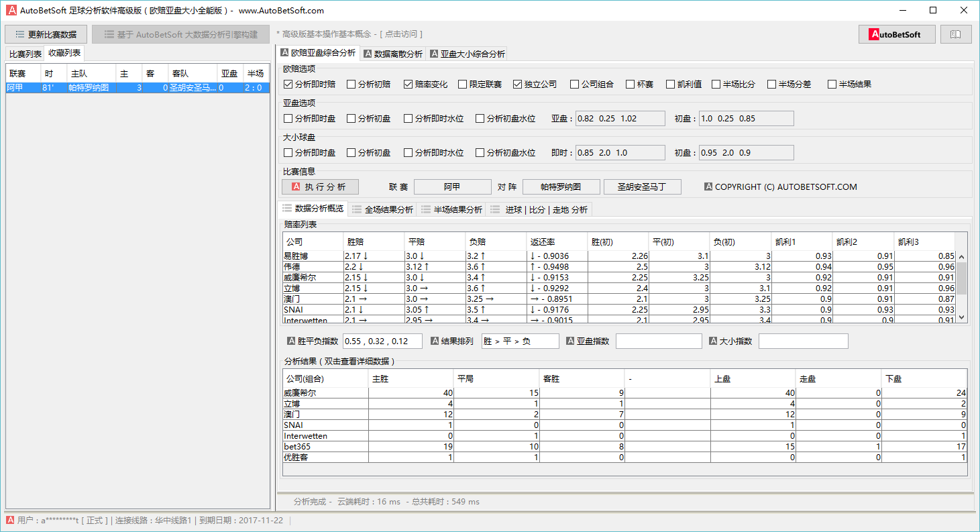Image resolution: width=980 pixels, height=532 pixels.
Task: Enable 分析初赔 checkbox
Action: (x=351, y=85)
